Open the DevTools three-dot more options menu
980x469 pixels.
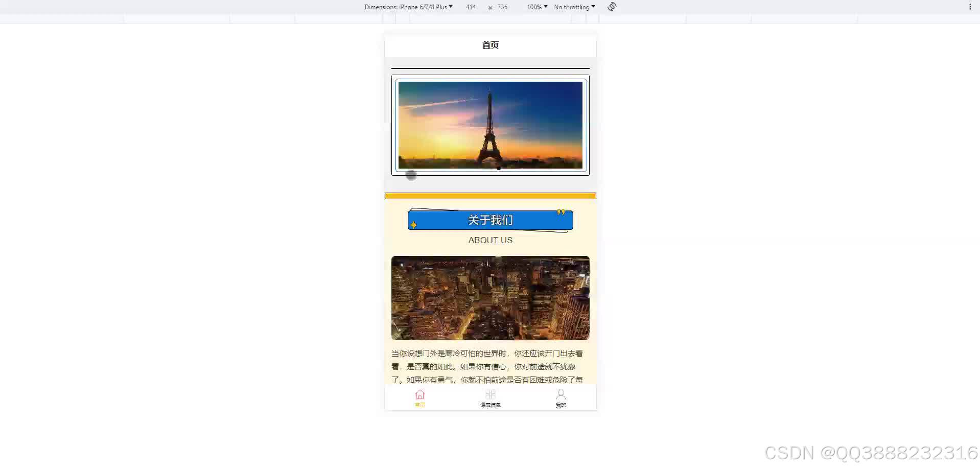tap(970, 7)
